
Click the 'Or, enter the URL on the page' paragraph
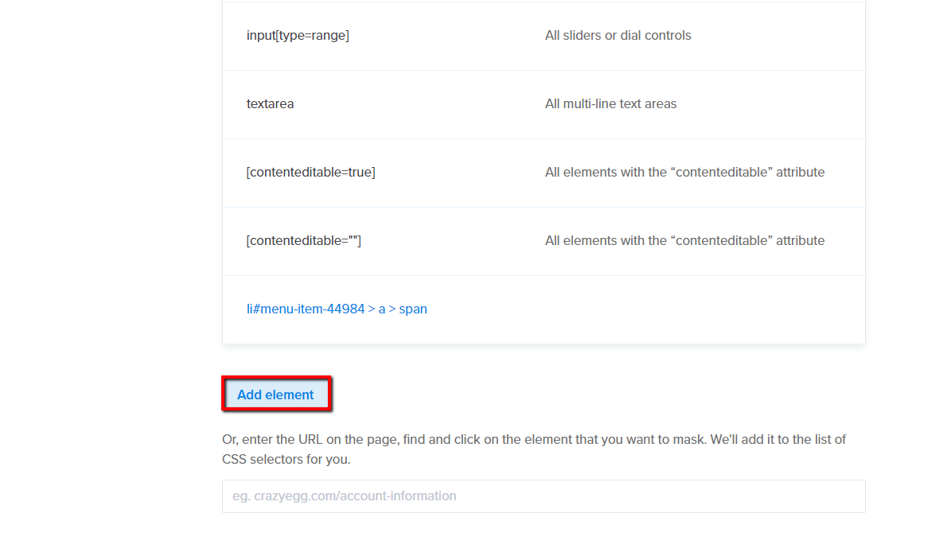(x=534, y=449)
